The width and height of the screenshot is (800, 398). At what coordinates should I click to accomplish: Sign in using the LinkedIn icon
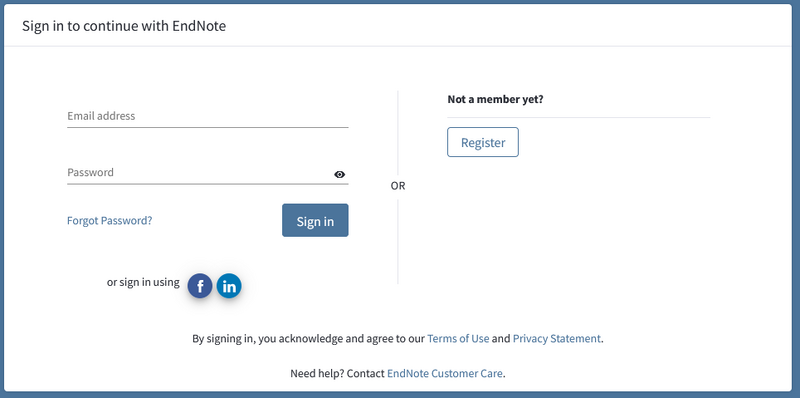point(229,286)
